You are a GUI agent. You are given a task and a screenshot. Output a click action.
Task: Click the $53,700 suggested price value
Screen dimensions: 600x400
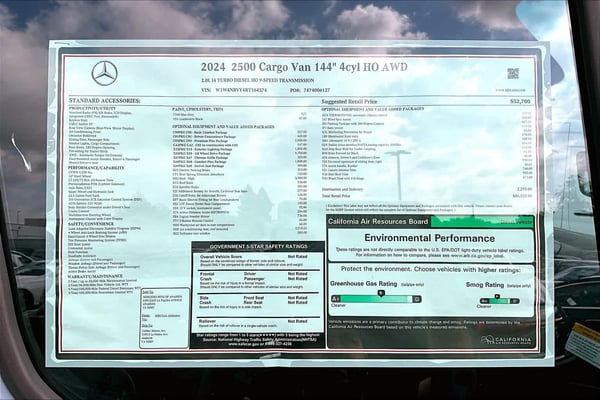[520, 101]
